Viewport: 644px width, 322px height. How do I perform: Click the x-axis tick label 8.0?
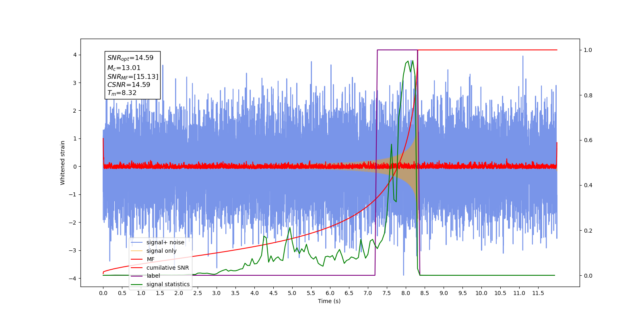[x=406, y=293]
